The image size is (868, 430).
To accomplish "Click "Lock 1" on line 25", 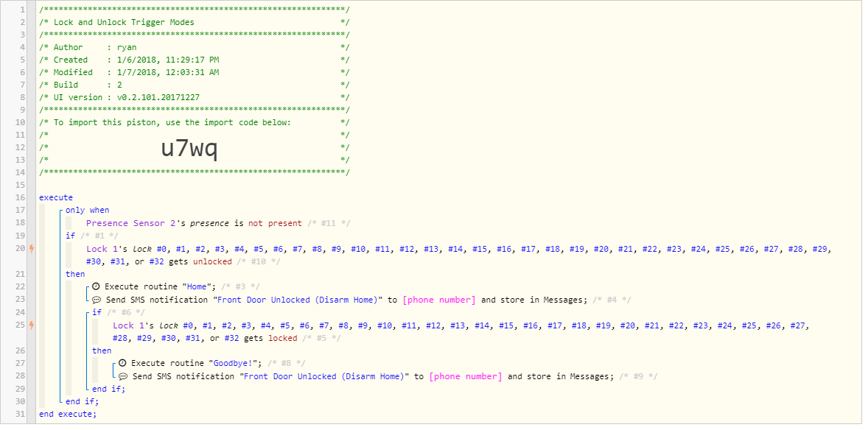I will (x=129, y=325).
